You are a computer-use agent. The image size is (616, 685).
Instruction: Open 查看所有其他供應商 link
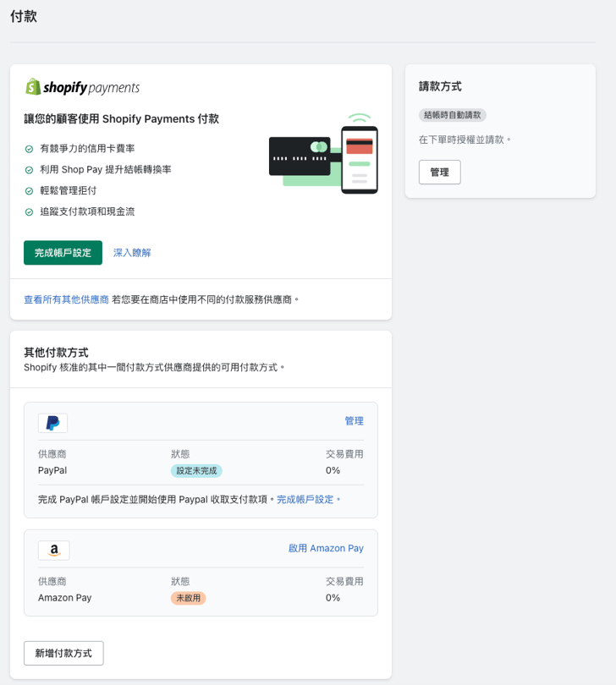pyautogui.click(x=66, y=299)
